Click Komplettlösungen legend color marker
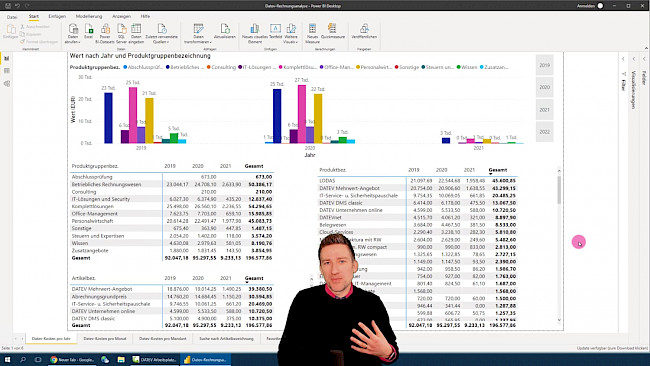Screen dimensions: 650x366 click(281, 67)
